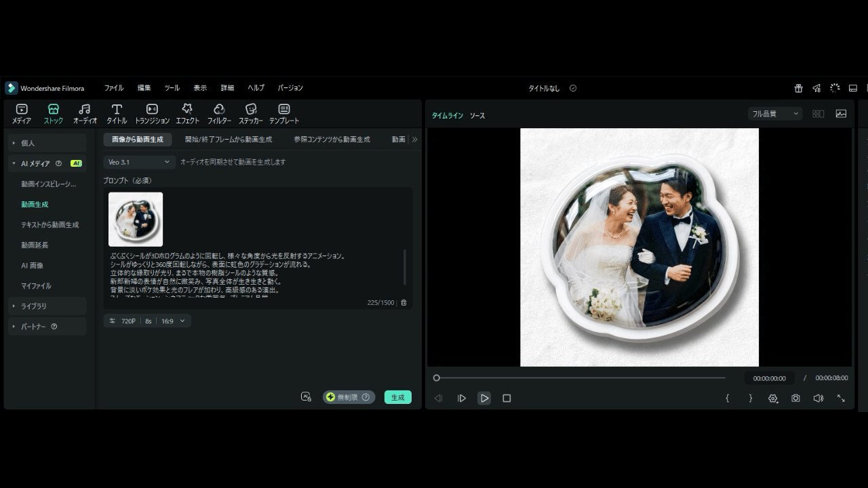The height and width of the screenshot is (488, 868).
Task: Switch to 開始/終了フレームから動画生成 tab
Action: coord(229,139)
